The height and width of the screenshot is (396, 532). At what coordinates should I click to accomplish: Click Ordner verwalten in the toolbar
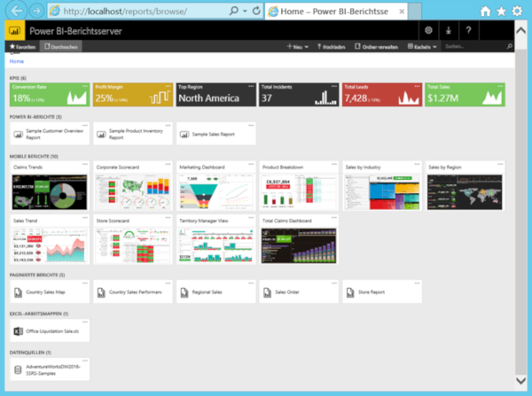[x=376, y=46]
